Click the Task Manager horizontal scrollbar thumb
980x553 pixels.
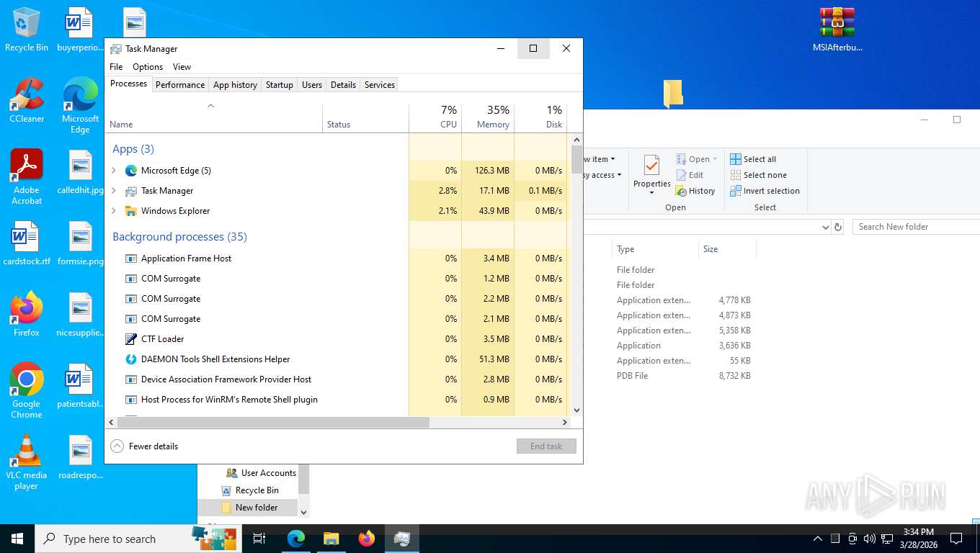point(272,423)
